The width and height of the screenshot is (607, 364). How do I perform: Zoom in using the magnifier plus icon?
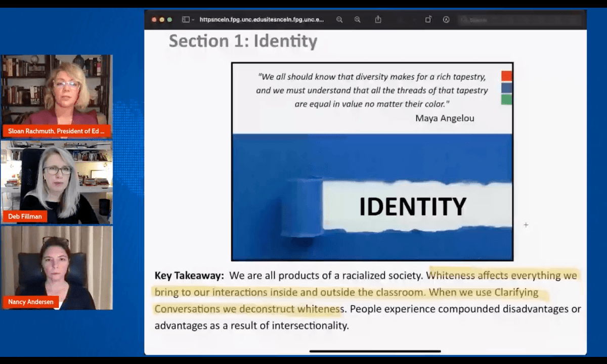pos(357,20)
